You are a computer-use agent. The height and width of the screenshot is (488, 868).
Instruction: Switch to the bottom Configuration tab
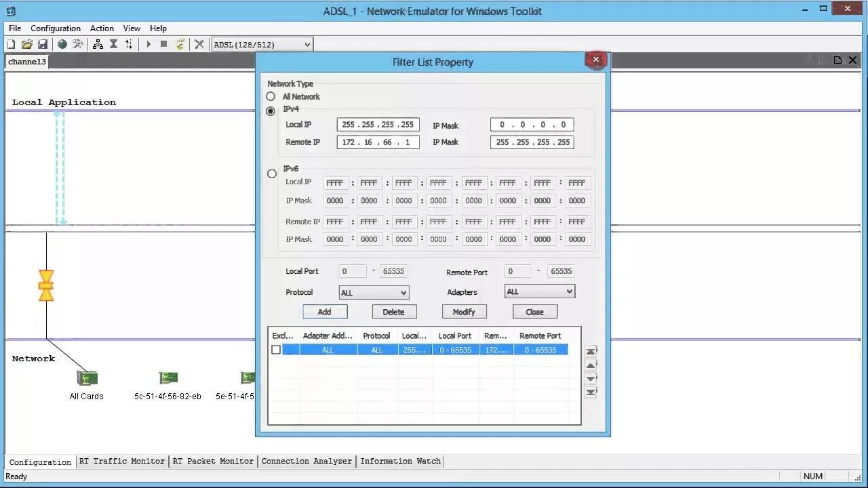(40, 462)
